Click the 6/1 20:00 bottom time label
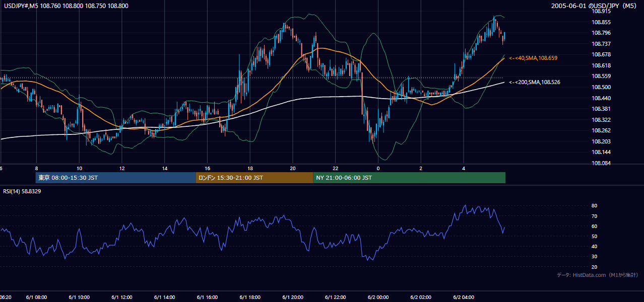This screenshot has height=302, width=644. 293,297
